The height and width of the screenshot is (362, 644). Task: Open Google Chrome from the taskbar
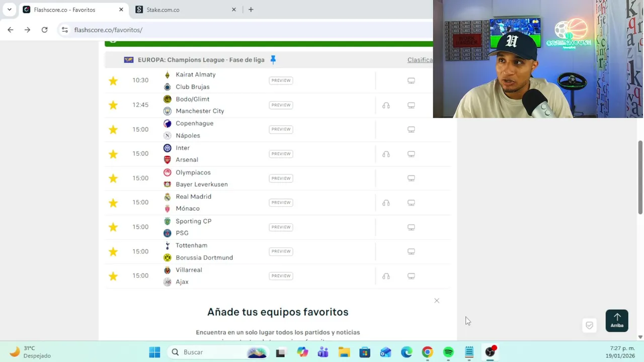click(x=427, y=352)
